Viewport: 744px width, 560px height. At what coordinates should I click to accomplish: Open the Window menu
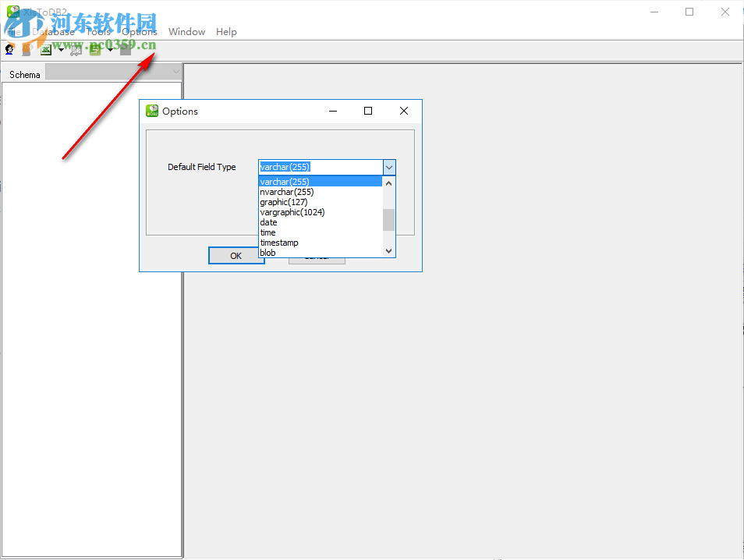point(186,32)
